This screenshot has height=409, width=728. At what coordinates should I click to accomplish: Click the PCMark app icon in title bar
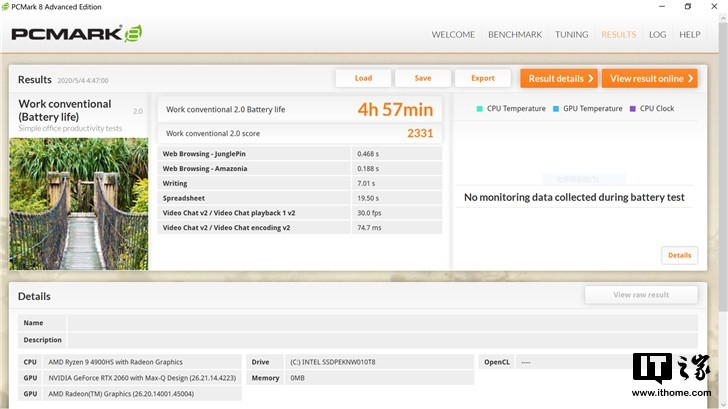click(8, 6)
